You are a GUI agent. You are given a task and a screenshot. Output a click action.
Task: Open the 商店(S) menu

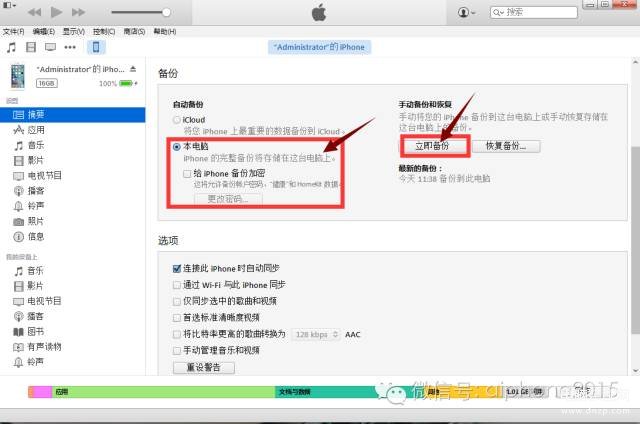[x=134, y=31]
